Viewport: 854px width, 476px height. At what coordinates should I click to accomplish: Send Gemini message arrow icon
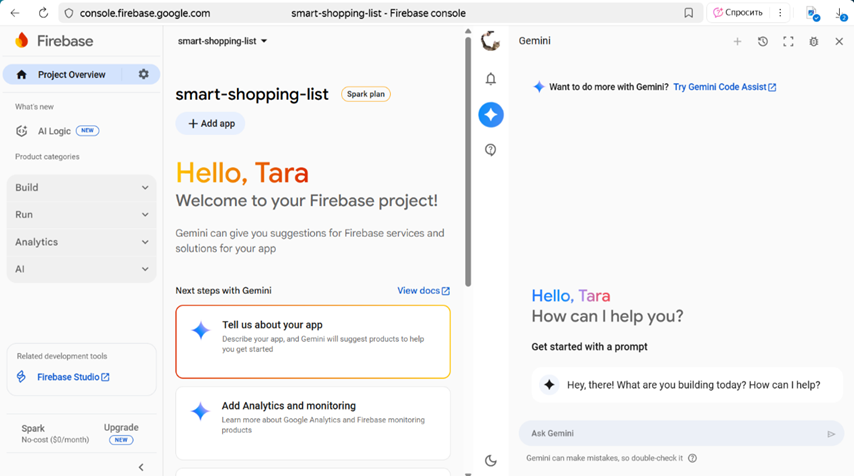831,434
